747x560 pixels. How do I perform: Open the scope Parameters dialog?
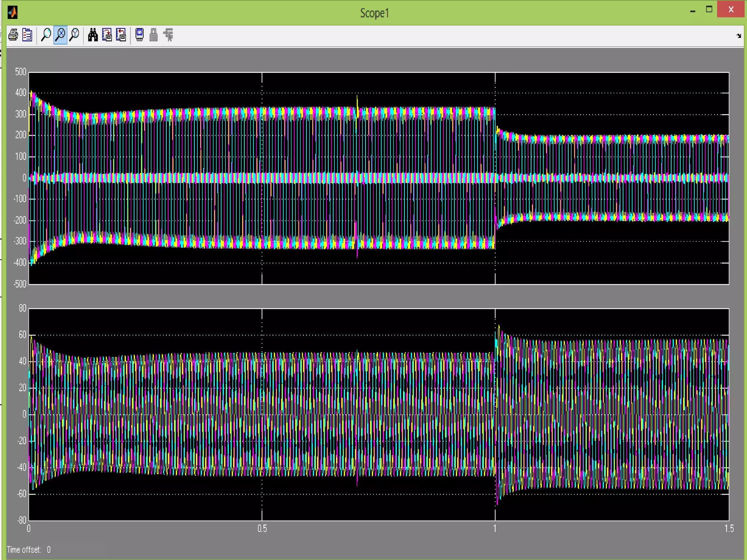click(x=27, y=35)
